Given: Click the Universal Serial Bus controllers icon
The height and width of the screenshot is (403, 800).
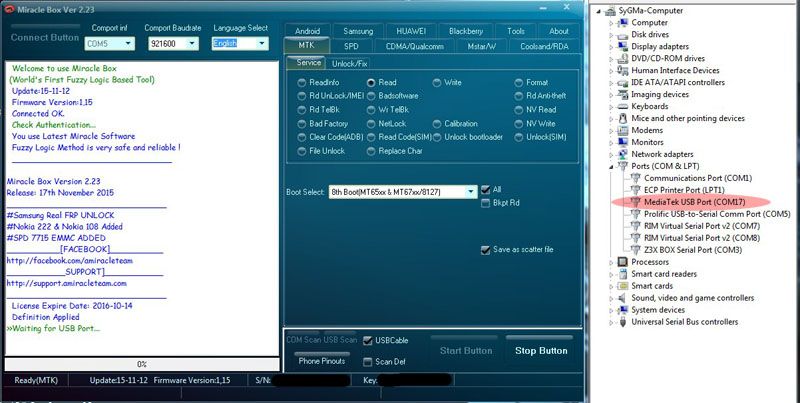Looking at the screenshot, I should [622, 322].
